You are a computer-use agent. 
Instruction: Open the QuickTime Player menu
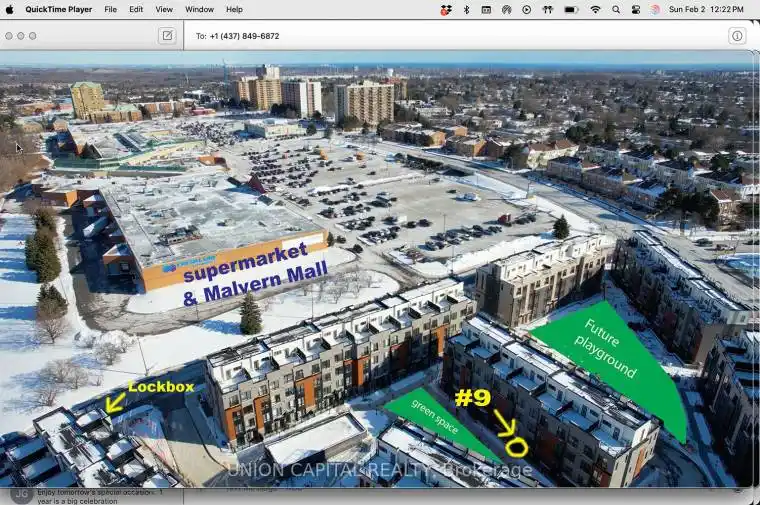(x=59, y=9)
